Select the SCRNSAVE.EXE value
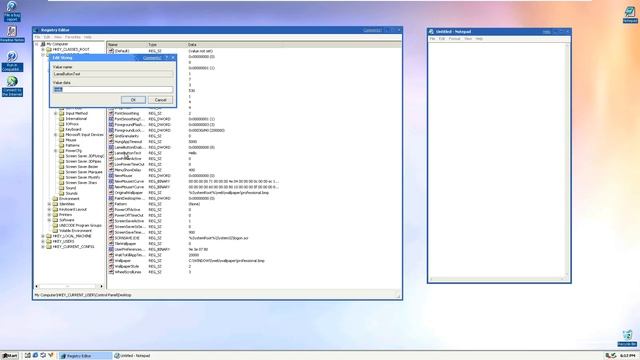This screenshot has width=640, height=360. pyautogui.click(x=127, y=238)
